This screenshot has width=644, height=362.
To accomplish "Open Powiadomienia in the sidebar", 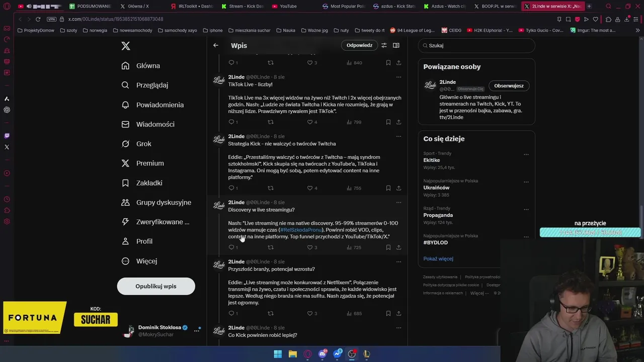I will pyautogui.click(x=152, y=105).
